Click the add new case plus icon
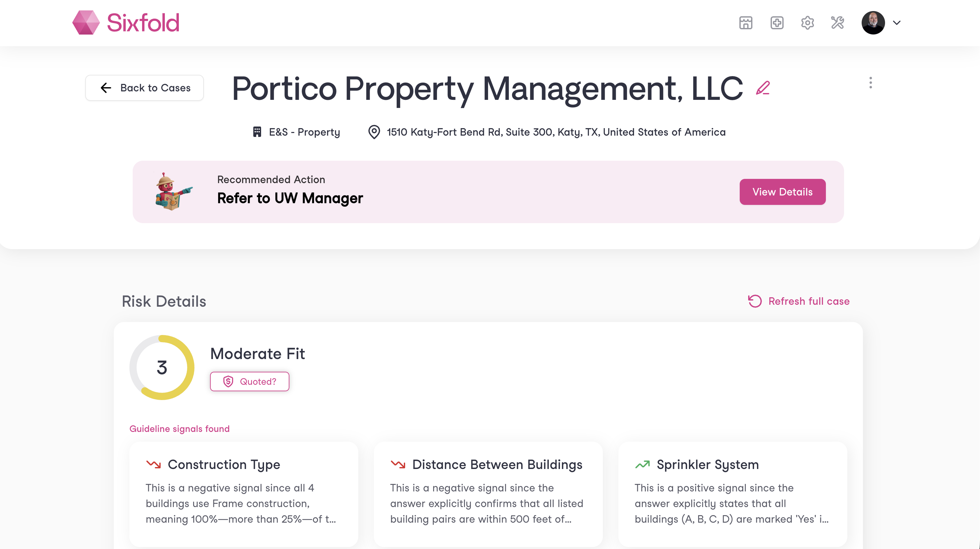 [776, 23]
